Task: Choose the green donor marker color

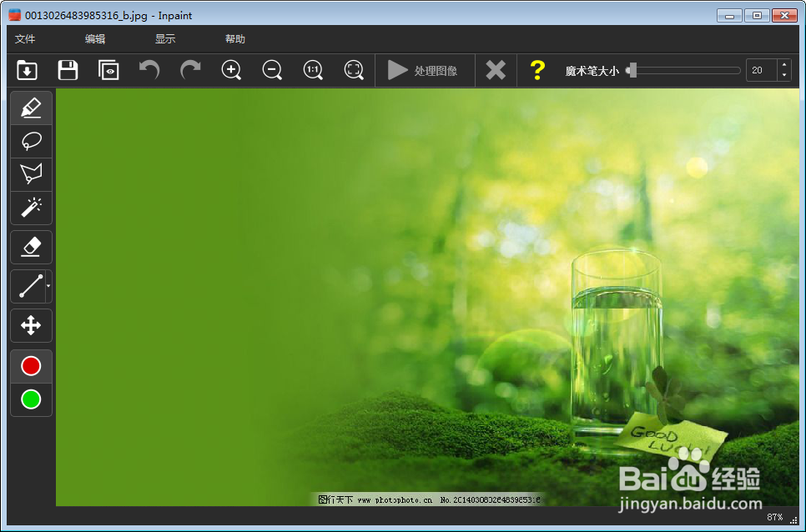Action: pyautogui.click(x=32, y=399)
